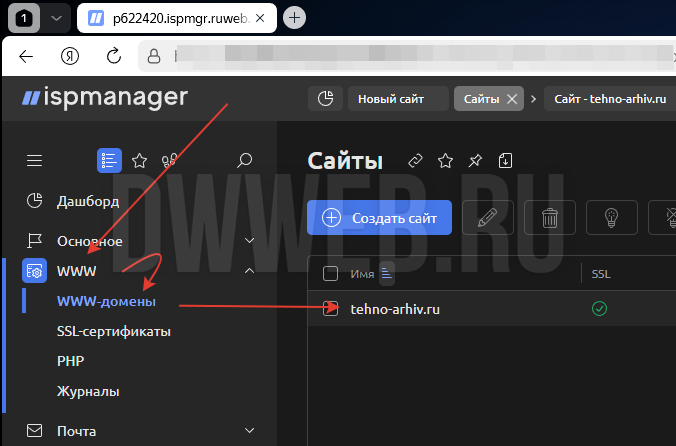Open Журналы in sidebar
The height and width of the screenshot is (446, 676).
(x=88, y=391)
